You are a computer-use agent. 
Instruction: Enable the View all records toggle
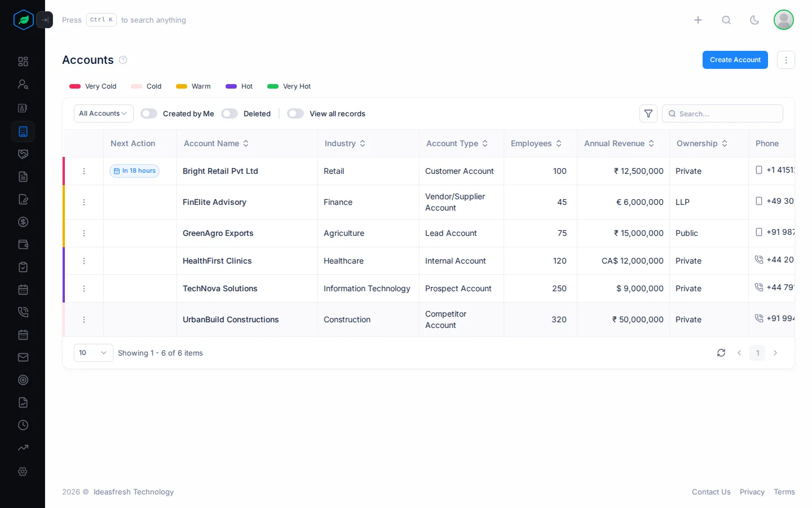(x=295, y=113)
